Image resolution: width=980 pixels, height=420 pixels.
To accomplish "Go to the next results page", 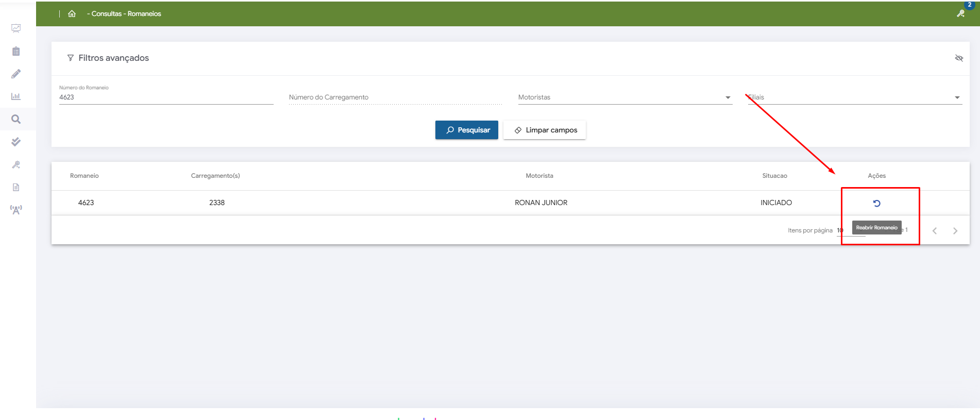I will pyautogui.click(x=955, y=231).
